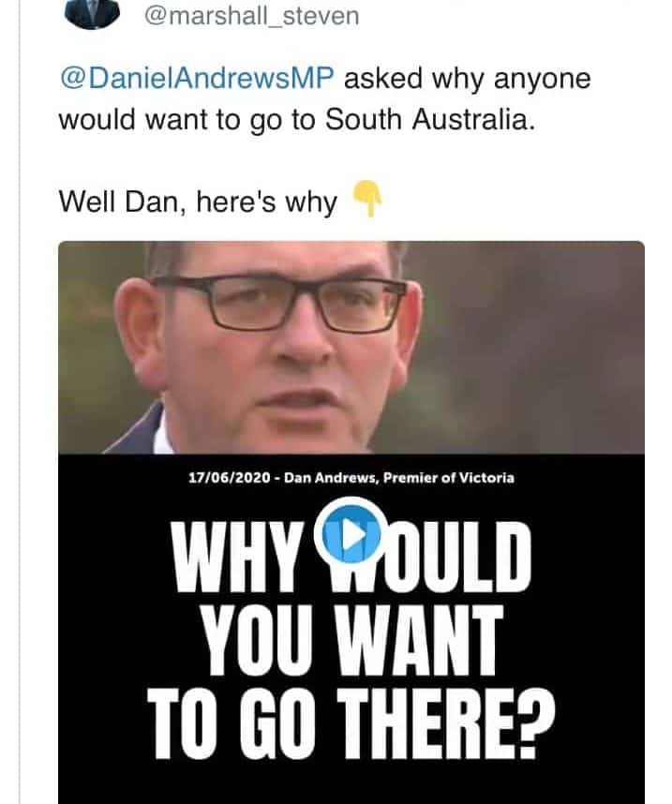Click the pointing-down hand emoji
This screenshot has width=672, height=804.
point(367,199)
